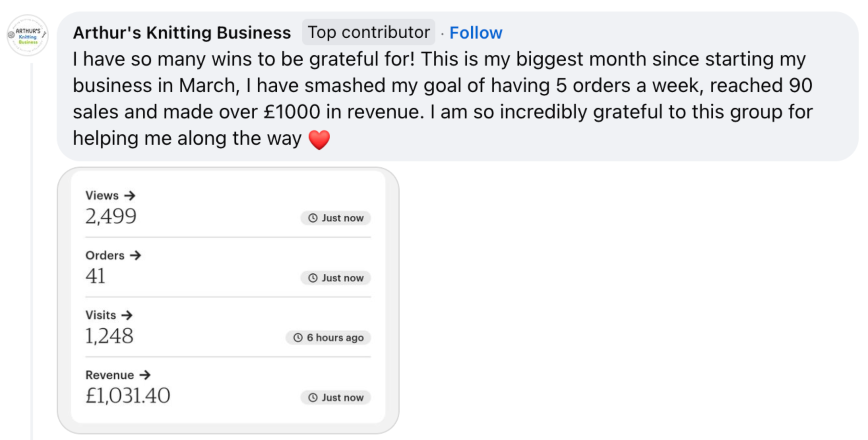Click the Just now badge in Orders row
This screenshot has width=868, height=440.
click(x=335, y=278)
